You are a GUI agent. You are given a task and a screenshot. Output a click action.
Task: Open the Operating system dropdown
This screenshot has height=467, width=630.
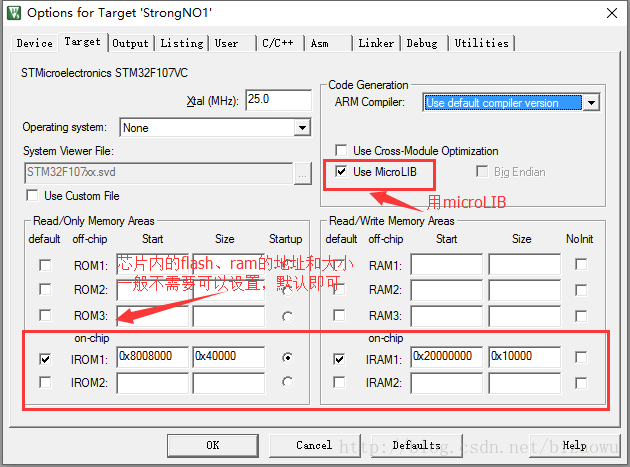click(302, 128)
